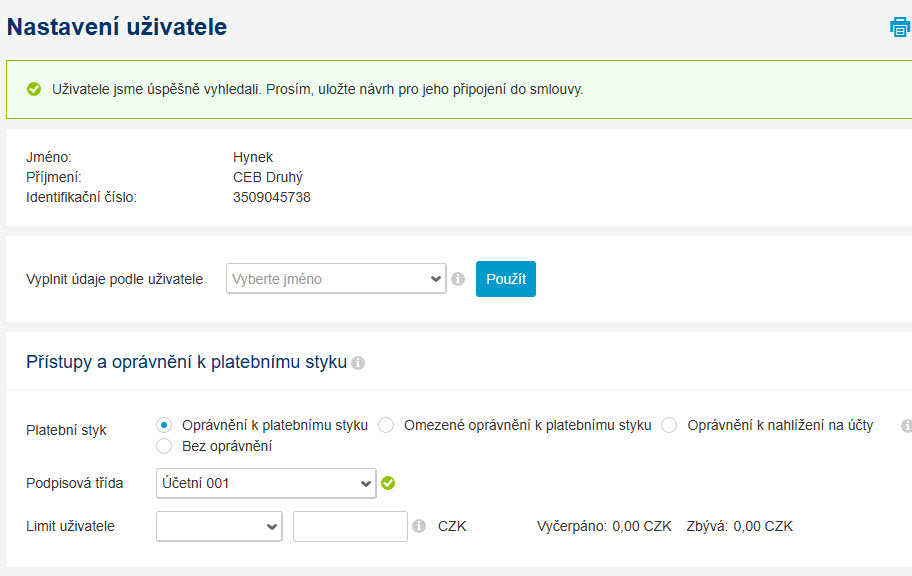Open the Vyberte jméno dropdown
Viewport: 912px width, 576px height.
click(x=336, y=279)
